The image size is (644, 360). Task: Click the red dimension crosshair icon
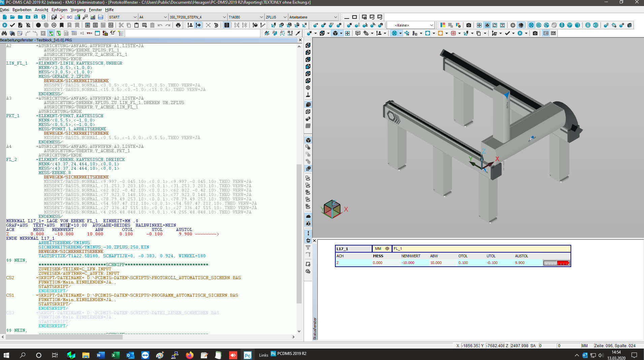pyautogui.click(x=453, y=33)
